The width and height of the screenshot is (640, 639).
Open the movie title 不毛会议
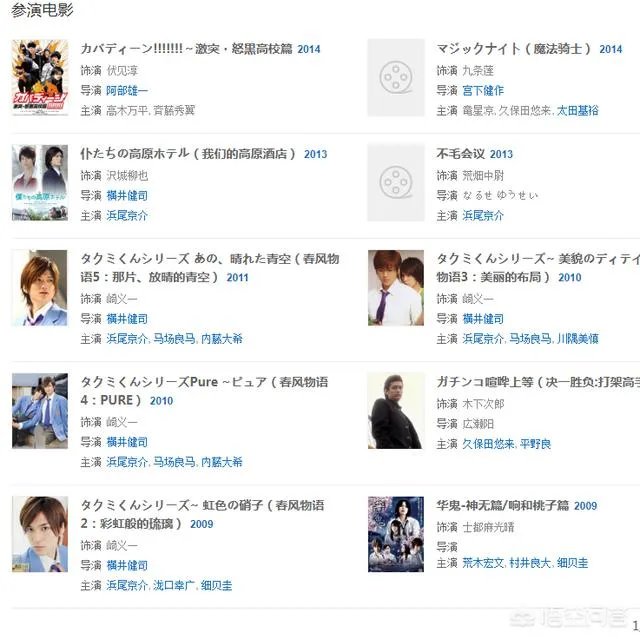coord(460,153)
